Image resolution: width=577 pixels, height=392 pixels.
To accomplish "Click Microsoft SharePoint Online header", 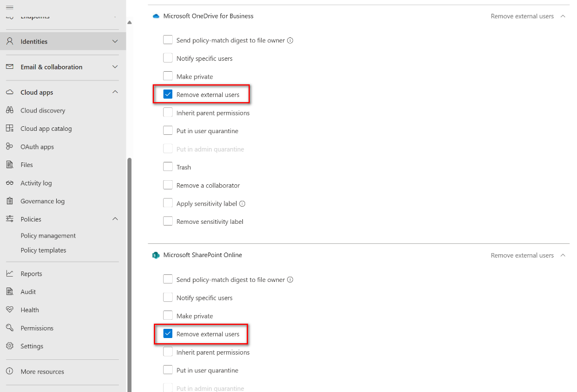I will coord(203,255).
